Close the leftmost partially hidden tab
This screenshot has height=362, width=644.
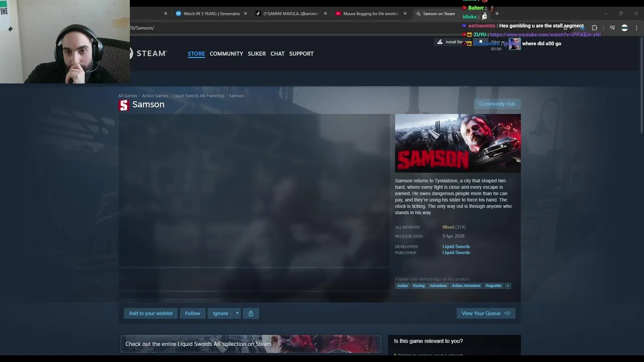(x=166, y=14)
